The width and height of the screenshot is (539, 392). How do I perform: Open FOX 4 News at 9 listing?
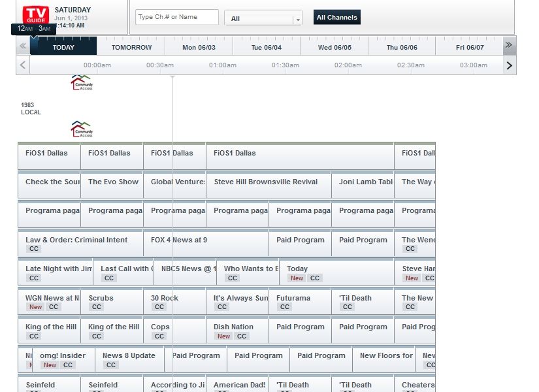(x=206, y=244)
